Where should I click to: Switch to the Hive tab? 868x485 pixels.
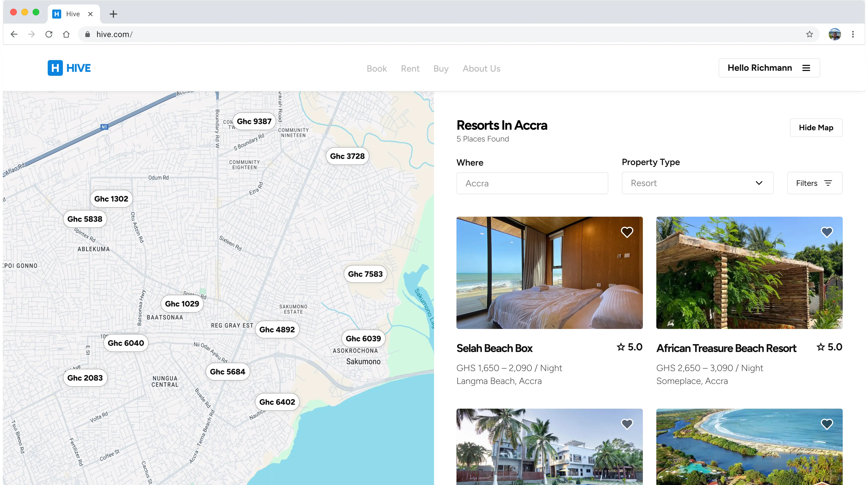tap(74, 14)
